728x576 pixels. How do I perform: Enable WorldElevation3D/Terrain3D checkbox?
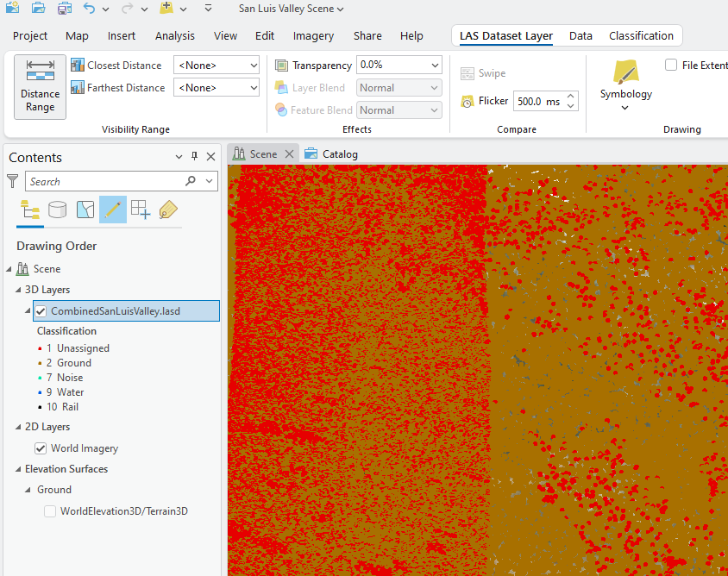pyautogui.click(x=50, y=511)
